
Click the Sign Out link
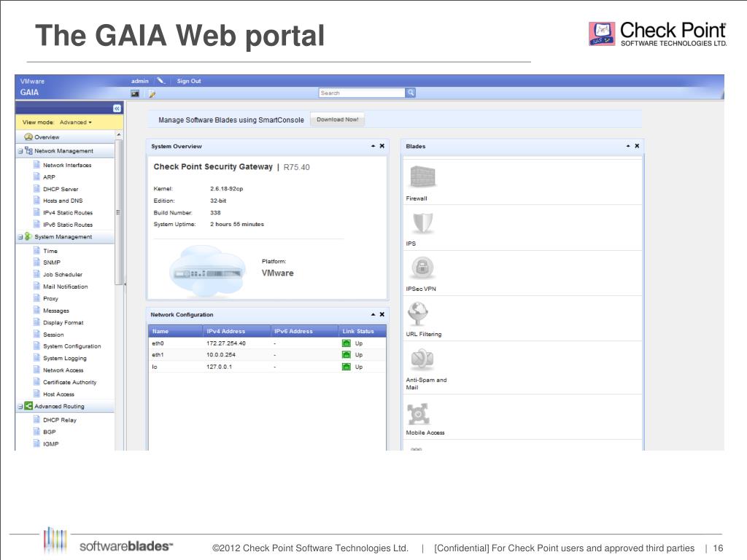click(x=189, y=81)
